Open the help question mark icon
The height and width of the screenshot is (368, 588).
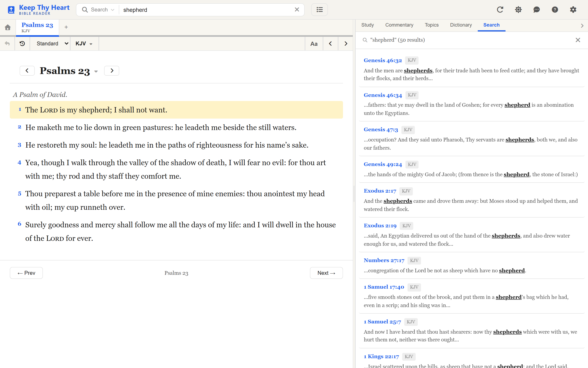(x=555, y=10)
